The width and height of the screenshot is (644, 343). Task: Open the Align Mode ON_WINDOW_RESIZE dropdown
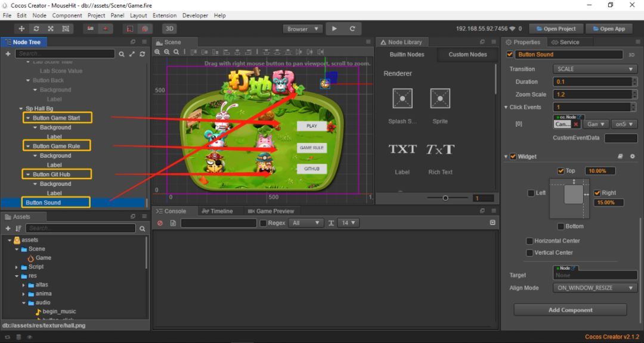pos(595,288)
